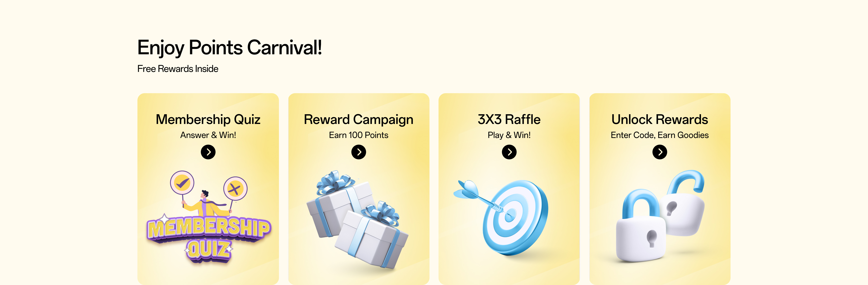The width and height of the screenshot is (868, 285).
Task: Click the 'Free Rewards Inside' subheading
Action: pos(178,69)
